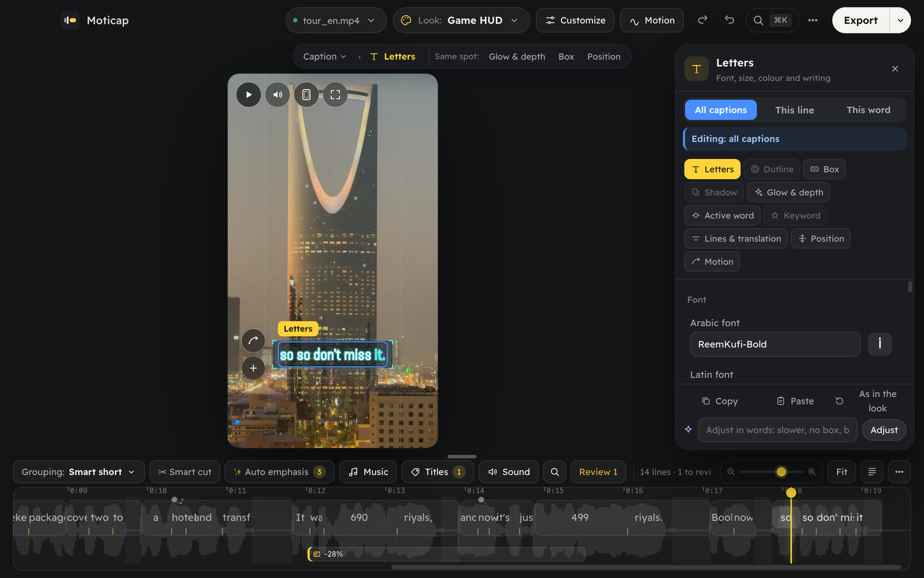Click the timeline zoom in icon
The width and height of the screenshot is (924, 578).
pyautogui.click(x=812, y=472)
